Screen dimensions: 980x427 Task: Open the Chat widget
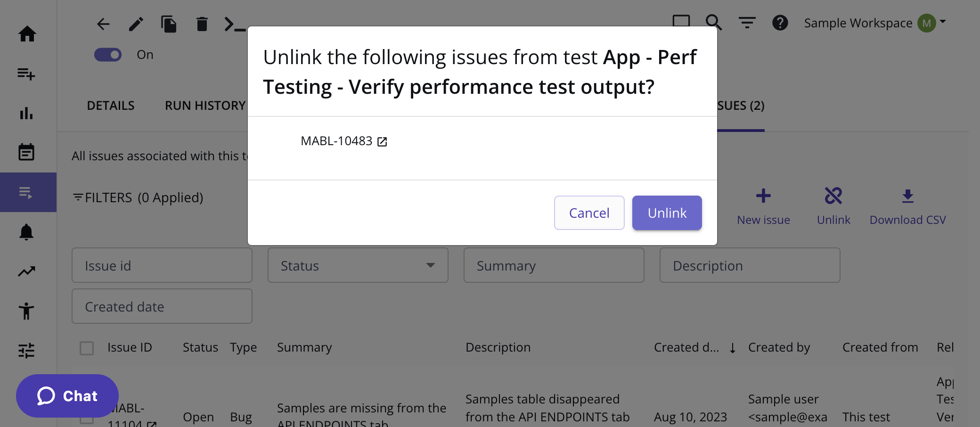[x=67, y=396]
